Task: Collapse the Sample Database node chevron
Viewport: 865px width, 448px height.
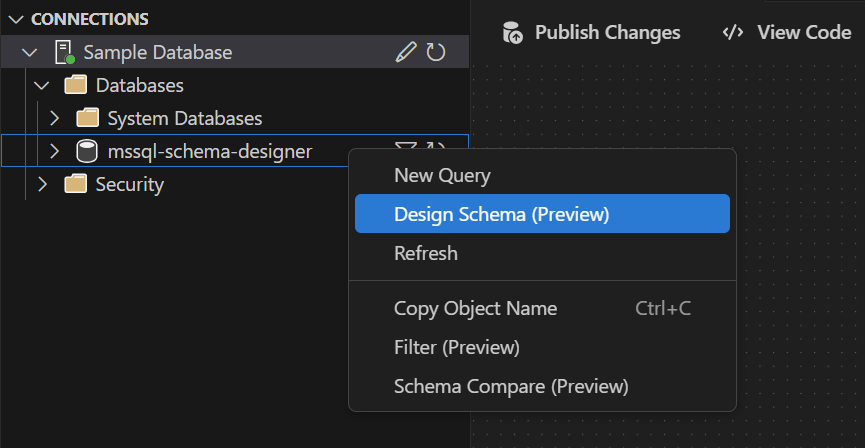Action: pyautogui.click(x=29, y=52)
